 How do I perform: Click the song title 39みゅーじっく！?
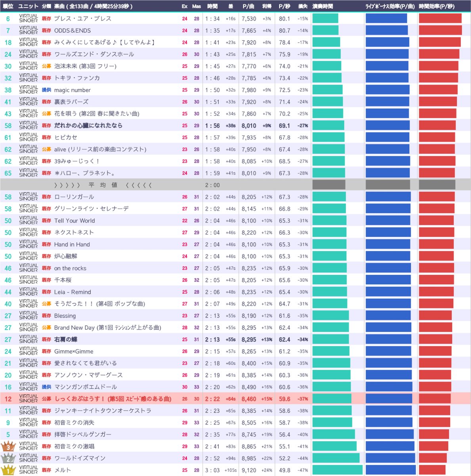(77, 161)
